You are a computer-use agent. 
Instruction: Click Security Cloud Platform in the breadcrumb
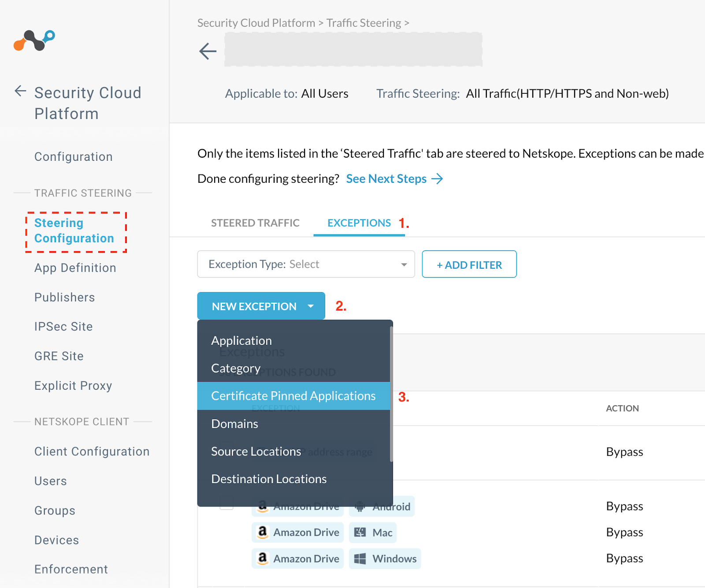click(256, 23)
